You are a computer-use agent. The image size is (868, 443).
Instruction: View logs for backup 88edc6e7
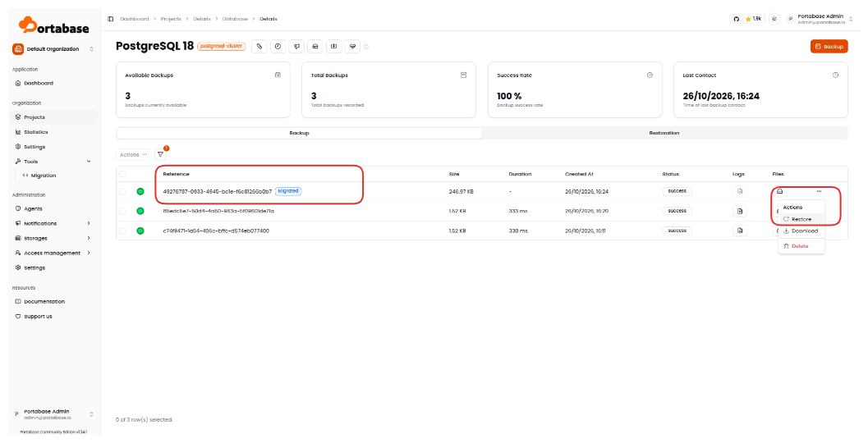(740, 211)
